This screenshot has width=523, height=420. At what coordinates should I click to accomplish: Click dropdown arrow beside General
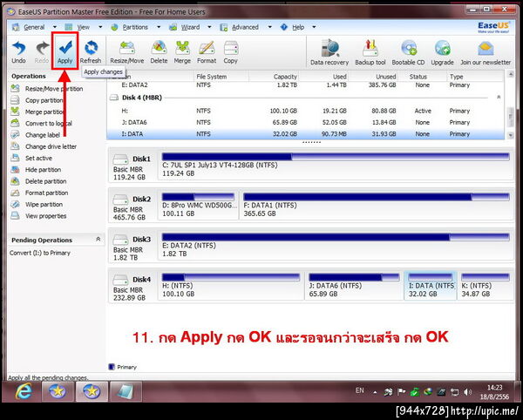point(54,27)
